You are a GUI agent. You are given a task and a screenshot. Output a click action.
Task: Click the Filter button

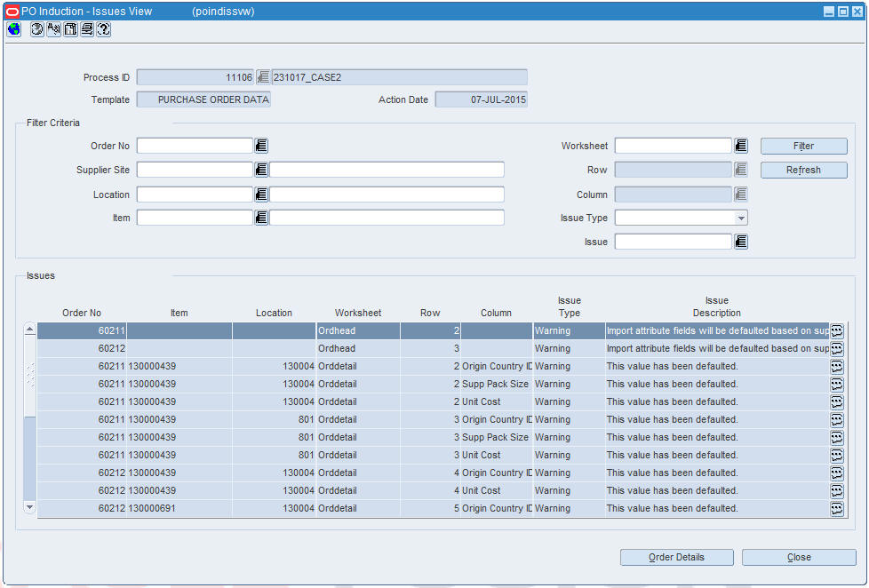point(803,146)
